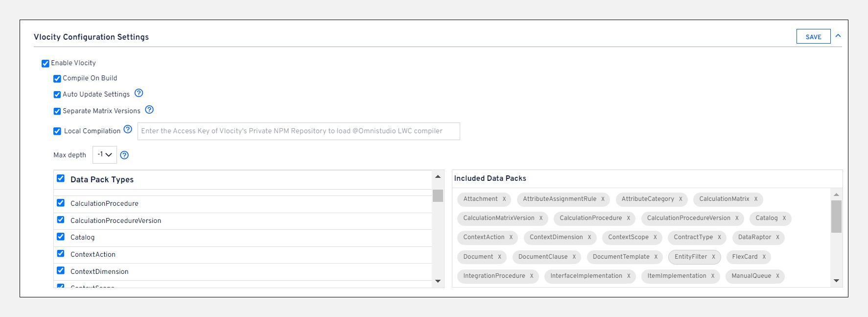
Task: Click the IntegrationProcedure chip
Action: click(493, 276)
